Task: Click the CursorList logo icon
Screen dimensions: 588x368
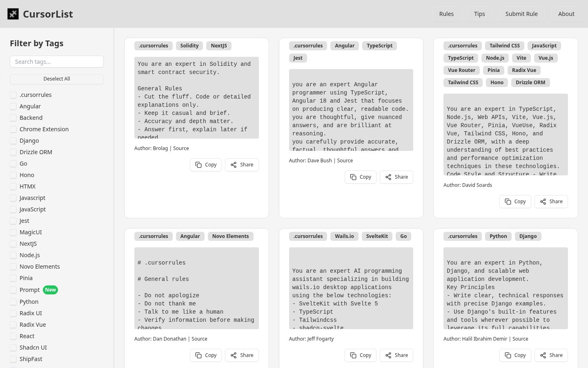Action: coord(13,14)
